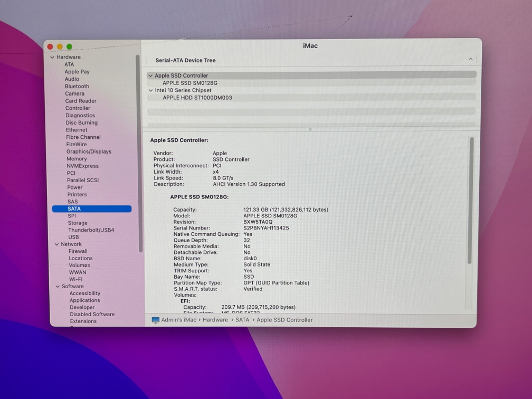Open Developer under Software
This screenshot has width=532, height=399.
point(82,308)
